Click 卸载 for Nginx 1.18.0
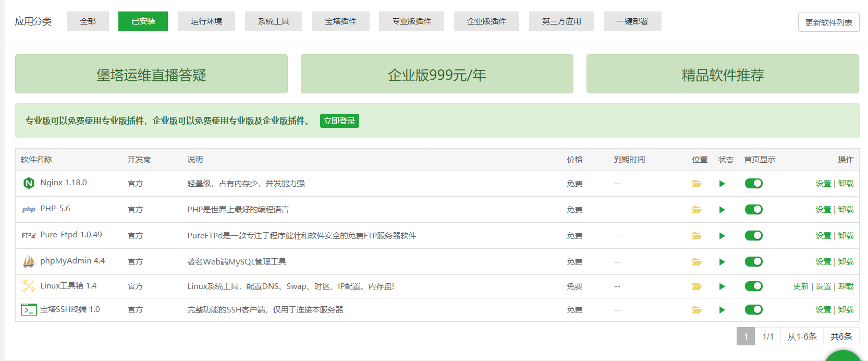This screenshot has height=361, width=868. pyautogui.click(x=846, y=184)
